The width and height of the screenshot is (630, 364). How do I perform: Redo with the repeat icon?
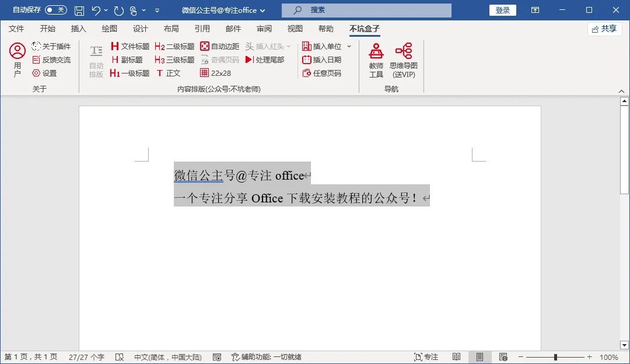pos(118,10)
